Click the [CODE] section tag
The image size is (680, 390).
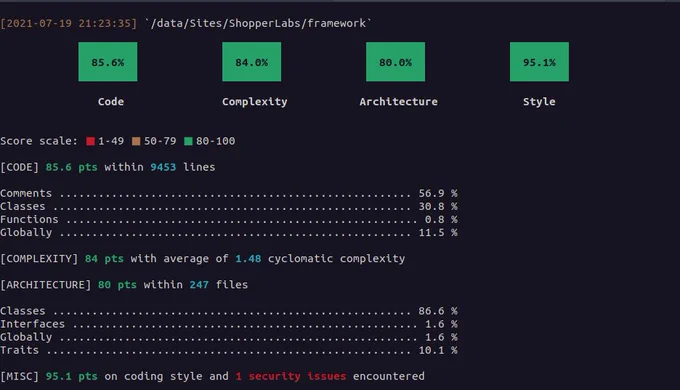20,167
